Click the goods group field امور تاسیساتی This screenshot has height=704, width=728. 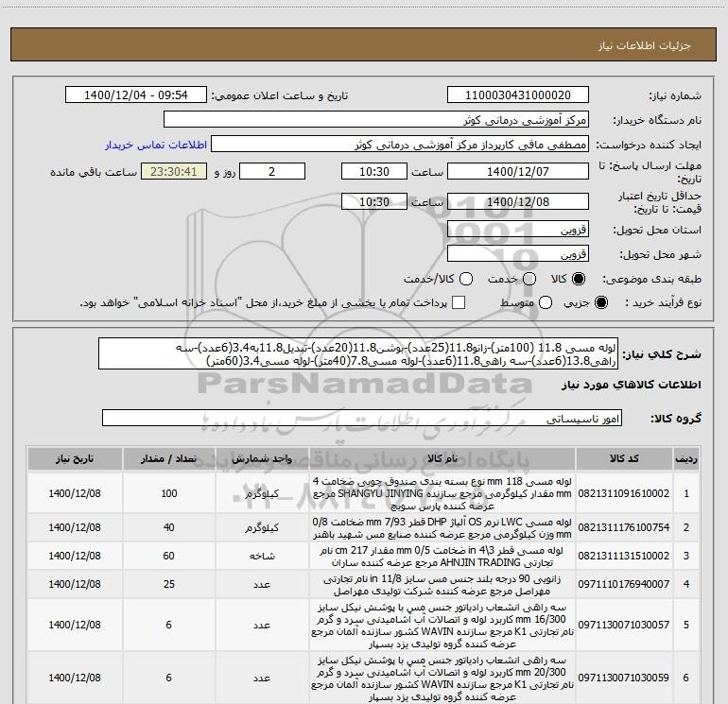pyautogui.click(x=362, y=418)
